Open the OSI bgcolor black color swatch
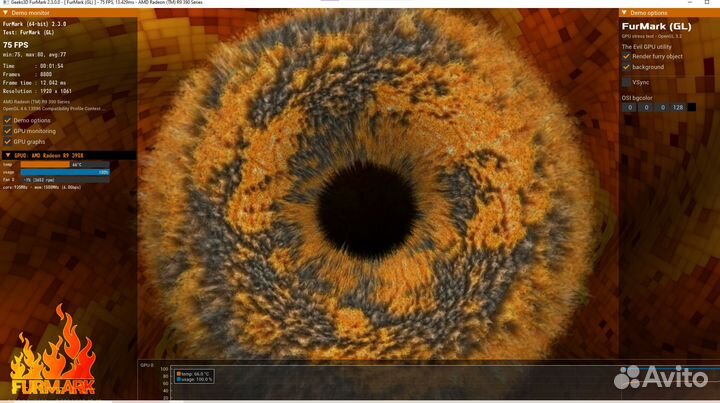This screenshot has width=720, height=403. 692,107
